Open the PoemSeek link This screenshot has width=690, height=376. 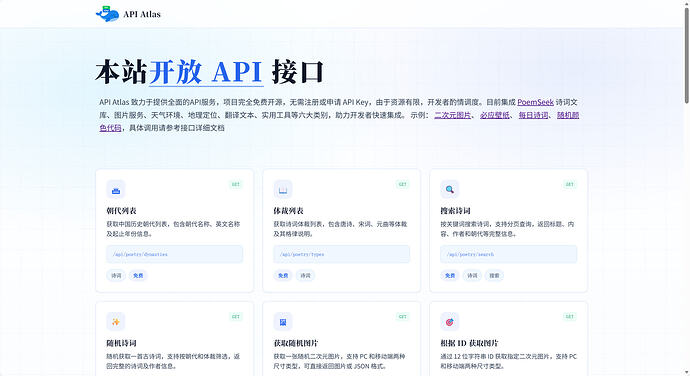click(x=535, y=102)
